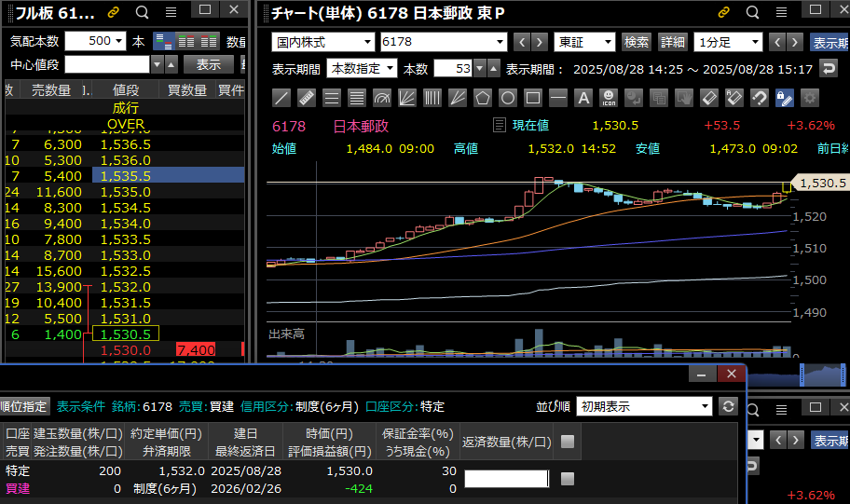Open the 国内株式 market dropdown
The width and height of the screenshot is (850, 504).
click(323, 42)
